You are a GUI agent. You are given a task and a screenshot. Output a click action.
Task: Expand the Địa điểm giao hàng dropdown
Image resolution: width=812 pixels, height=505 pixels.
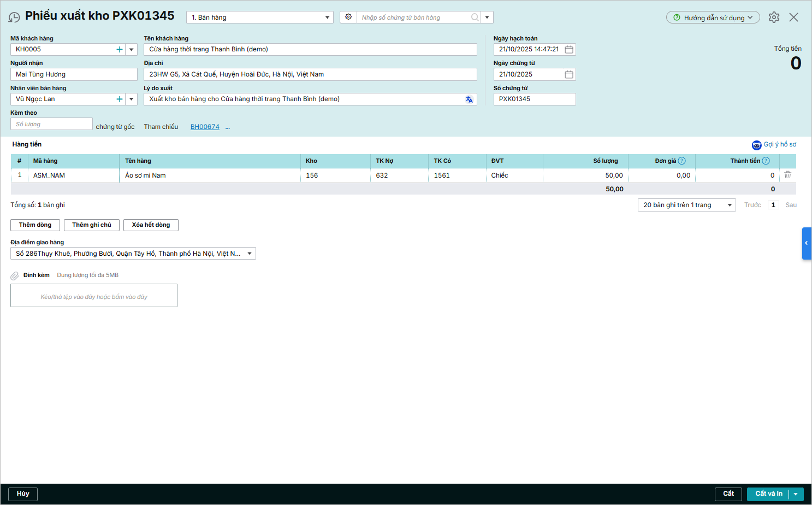[x=250, y=254]
